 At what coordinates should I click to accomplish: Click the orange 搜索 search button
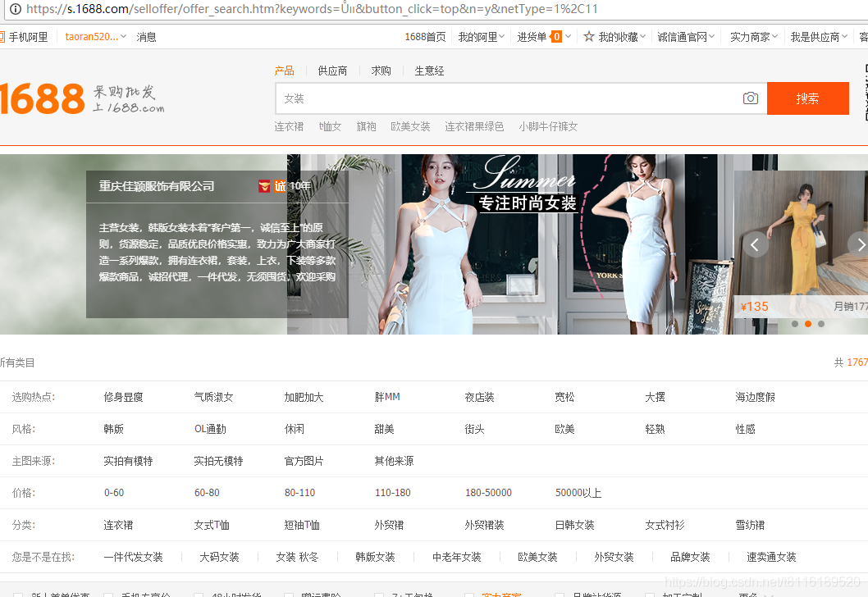pos(808,98)
